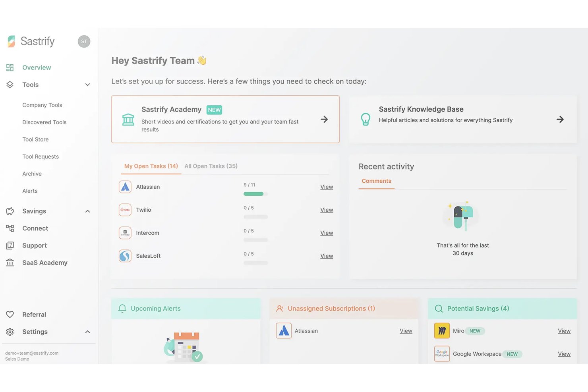Expand the Savings menu chevron
Screen dimensions: 588x392
pyautogui.click(x=87, y=211)
